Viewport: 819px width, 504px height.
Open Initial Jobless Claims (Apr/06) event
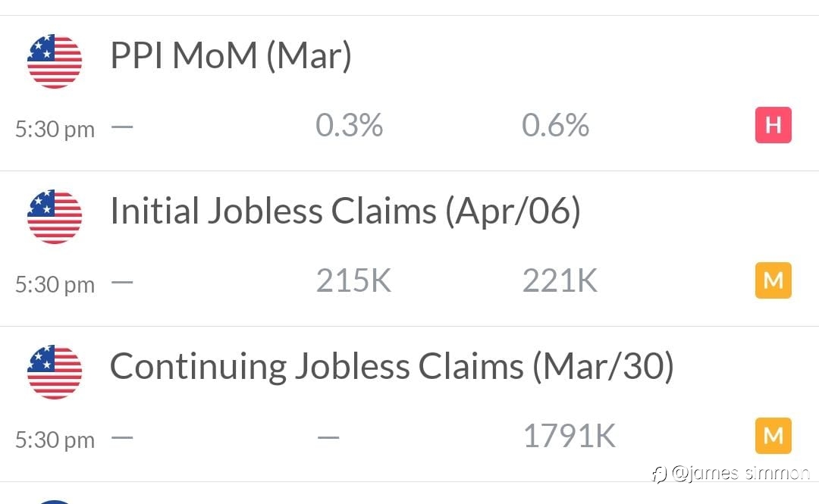point(345,211)
